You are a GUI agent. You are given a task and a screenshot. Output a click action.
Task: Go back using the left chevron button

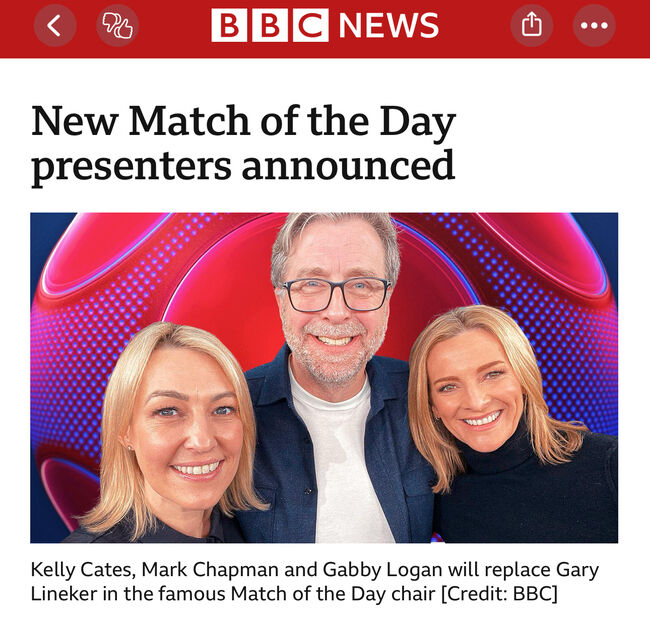point(55,26)
